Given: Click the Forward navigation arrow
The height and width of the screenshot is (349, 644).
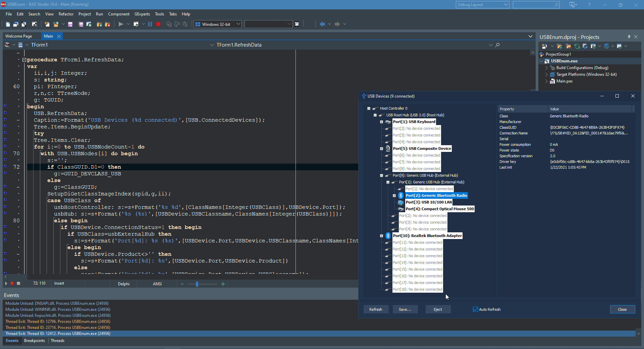Looking at the screenshot, I should [337, 24].
